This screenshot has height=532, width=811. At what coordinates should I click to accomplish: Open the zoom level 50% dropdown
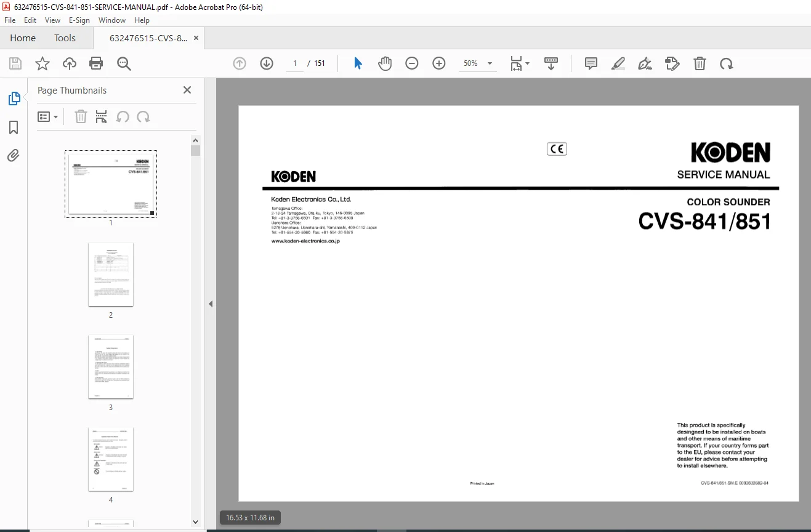click(x=478, y=63)
